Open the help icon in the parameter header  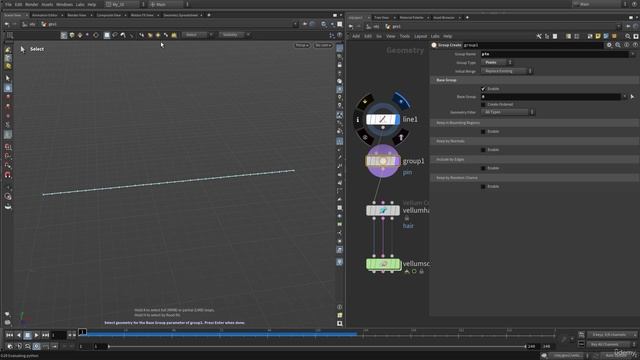click(635, 45)
